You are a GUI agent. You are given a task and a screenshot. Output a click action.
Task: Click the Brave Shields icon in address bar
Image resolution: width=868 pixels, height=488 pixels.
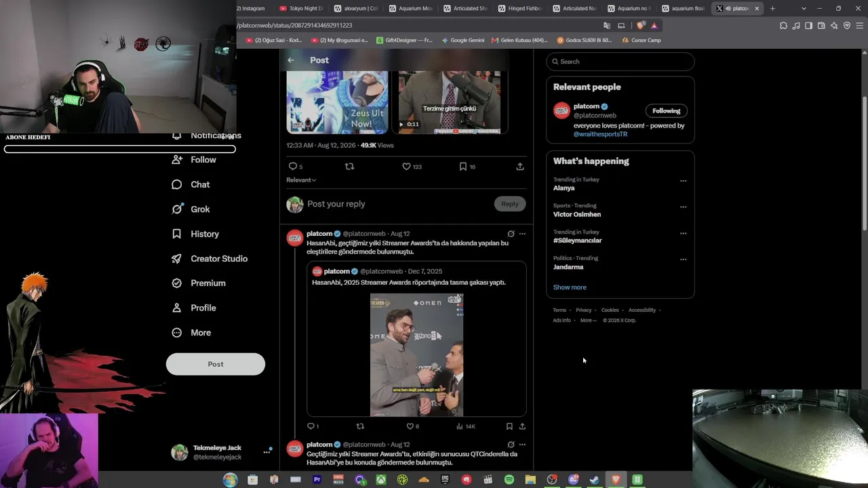coord(641,25)
